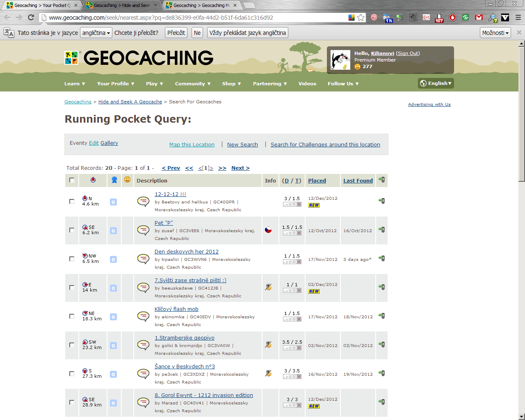
Task: Click event type icon for 7.Svišti zase strašně piští
Action: coord(143,288)
